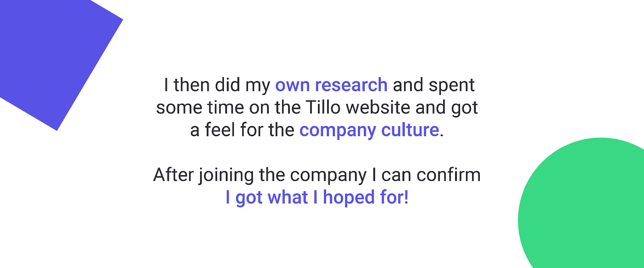Click the words 'and spent'
This screenshot has height=268, width=644.
[433, 86]
